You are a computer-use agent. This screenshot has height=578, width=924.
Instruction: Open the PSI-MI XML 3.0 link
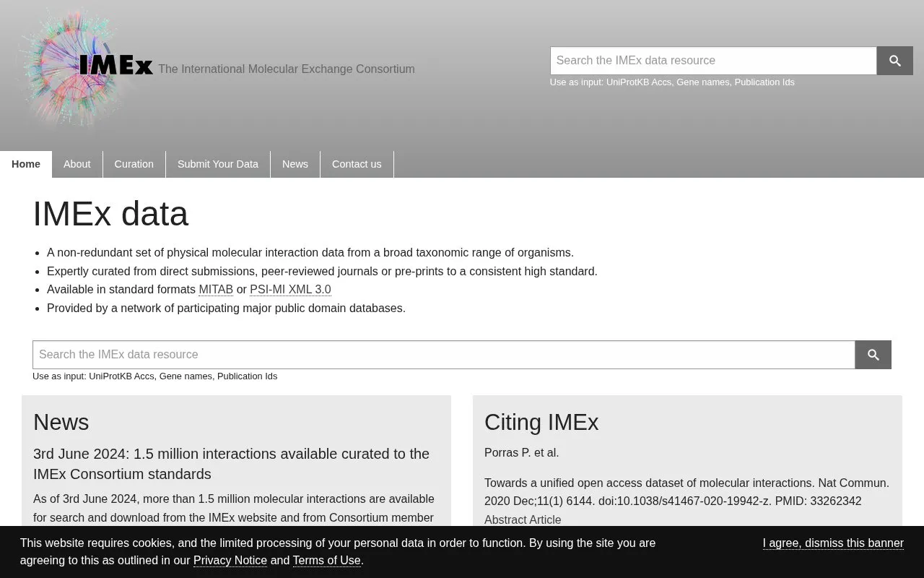click(x=290, y=290)
